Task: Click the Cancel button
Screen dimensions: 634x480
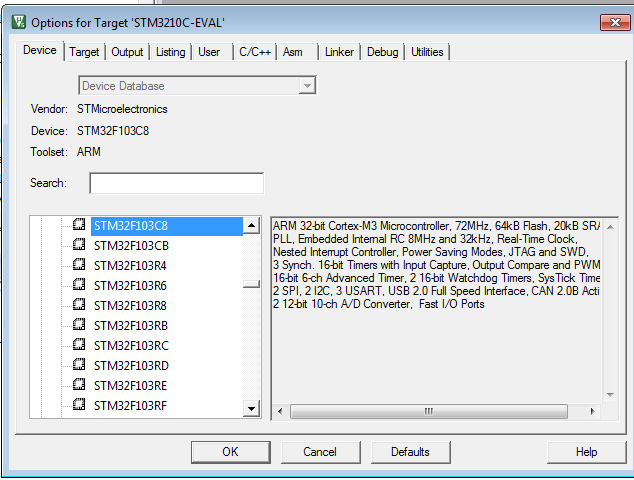Action: [320, 452]
